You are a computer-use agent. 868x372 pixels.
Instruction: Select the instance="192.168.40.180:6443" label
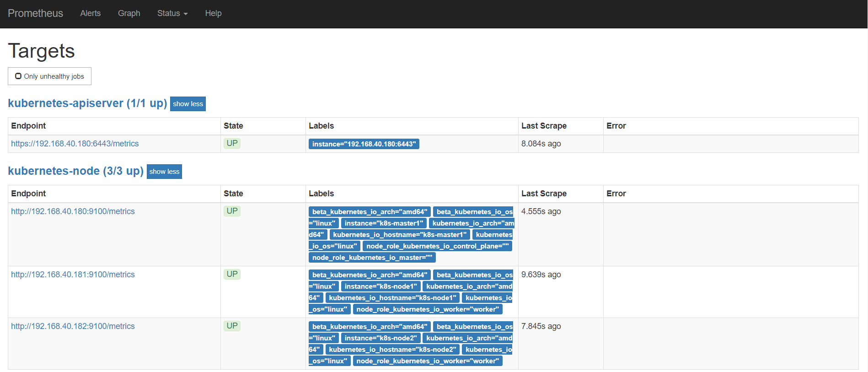click(364, 144)
